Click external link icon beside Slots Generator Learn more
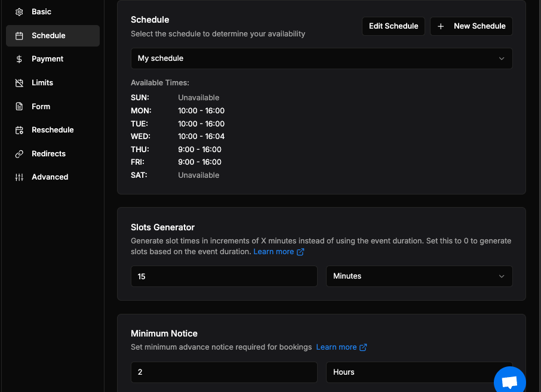This screenshot has height=392, width=541. click(x=300, y=252)
